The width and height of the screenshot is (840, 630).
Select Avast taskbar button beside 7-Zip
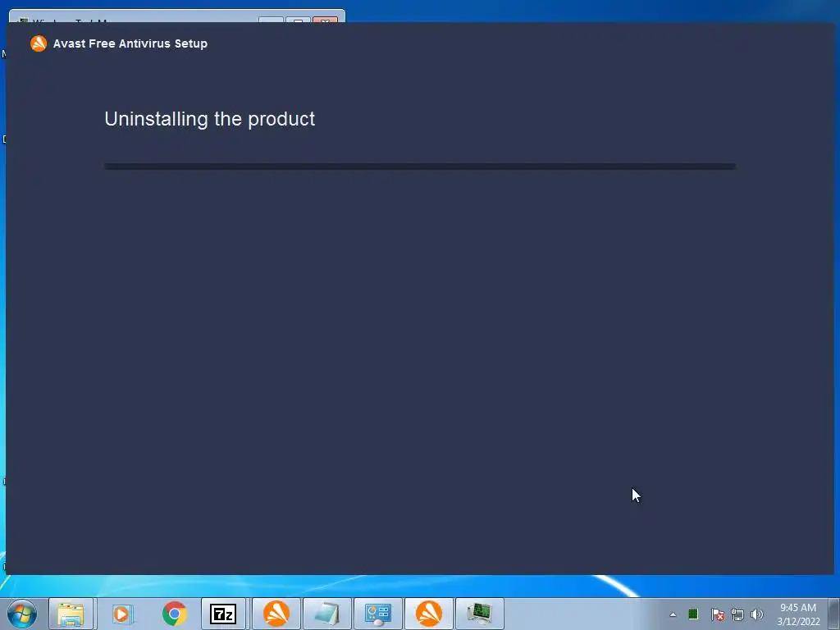coord(276,614)
